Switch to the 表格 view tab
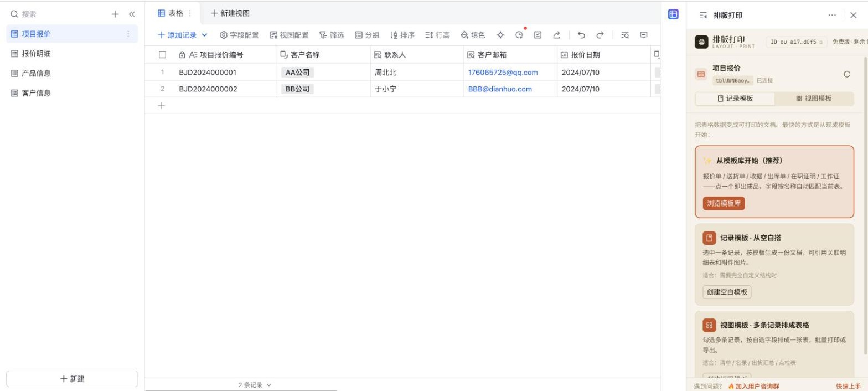Image resolution: width=868 pixels, height=391 pixels. [x=170, y=13]
